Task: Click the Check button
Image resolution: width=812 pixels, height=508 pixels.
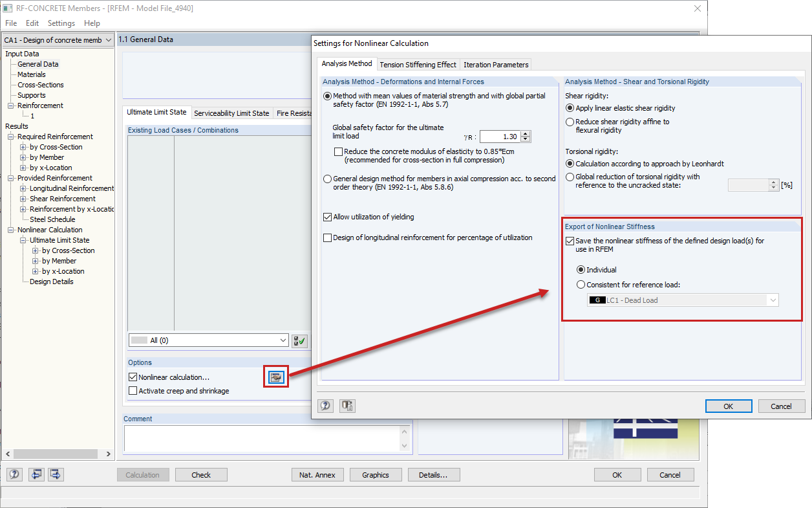Action: tap(201, 474)
